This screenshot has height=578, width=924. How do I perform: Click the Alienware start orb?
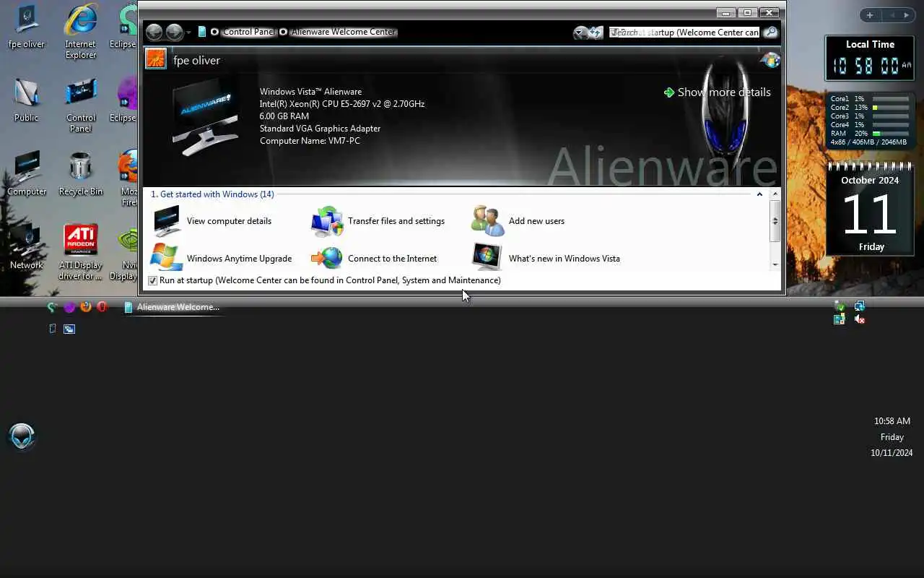[22, 436]
